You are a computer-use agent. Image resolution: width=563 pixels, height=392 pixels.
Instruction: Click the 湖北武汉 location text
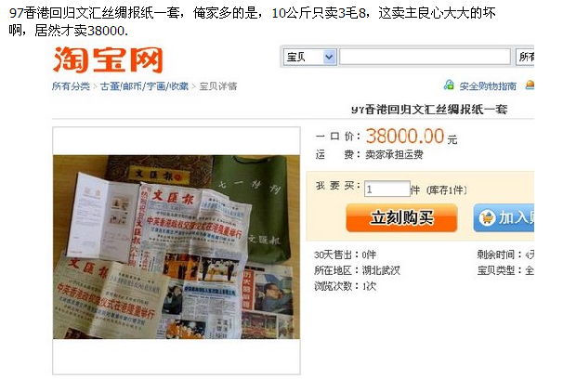coord(381,270)
